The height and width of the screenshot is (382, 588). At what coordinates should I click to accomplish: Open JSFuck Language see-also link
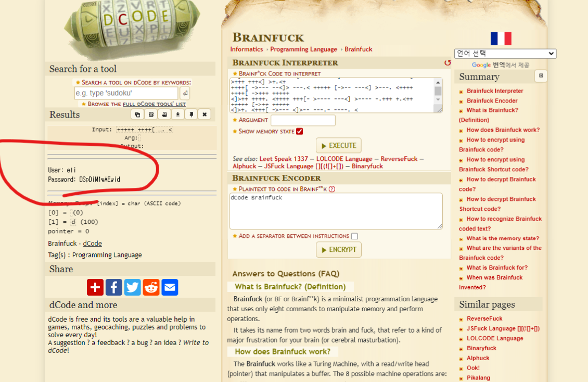304,166
